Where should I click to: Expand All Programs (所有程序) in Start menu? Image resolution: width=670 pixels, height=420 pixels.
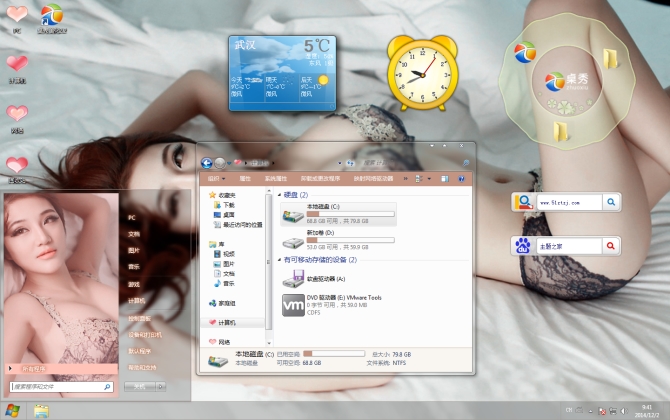coord(62,368)
